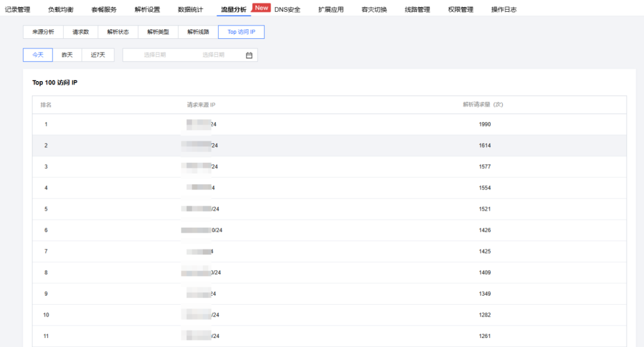Viewport: 644px width, 347px height.
Task: Click rank number 3 cell
Action: pos(46,167)
